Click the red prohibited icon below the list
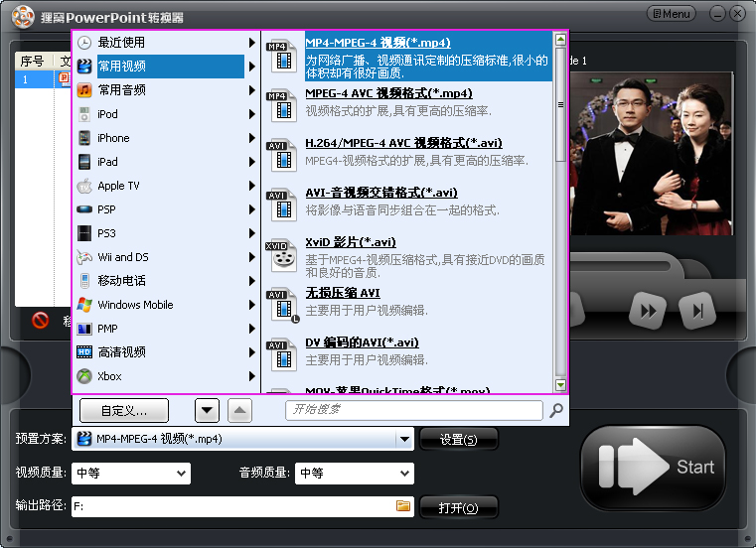 click(x=41, y=320)
